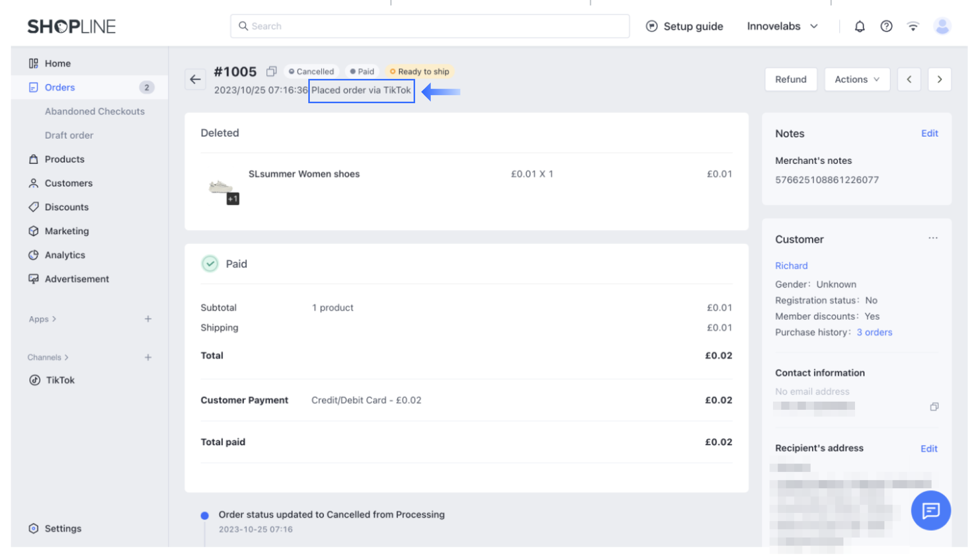Click the user avatar icon
This screenshot has height=560, width=976.
tap(942, 26)
